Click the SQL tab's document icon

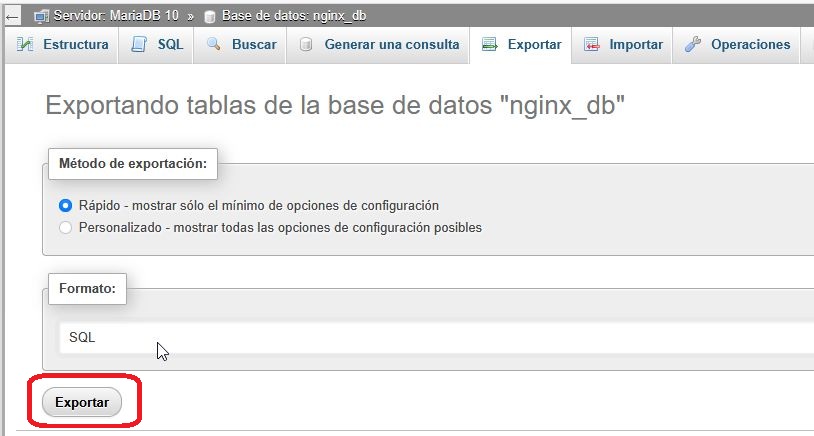point(140,45)
